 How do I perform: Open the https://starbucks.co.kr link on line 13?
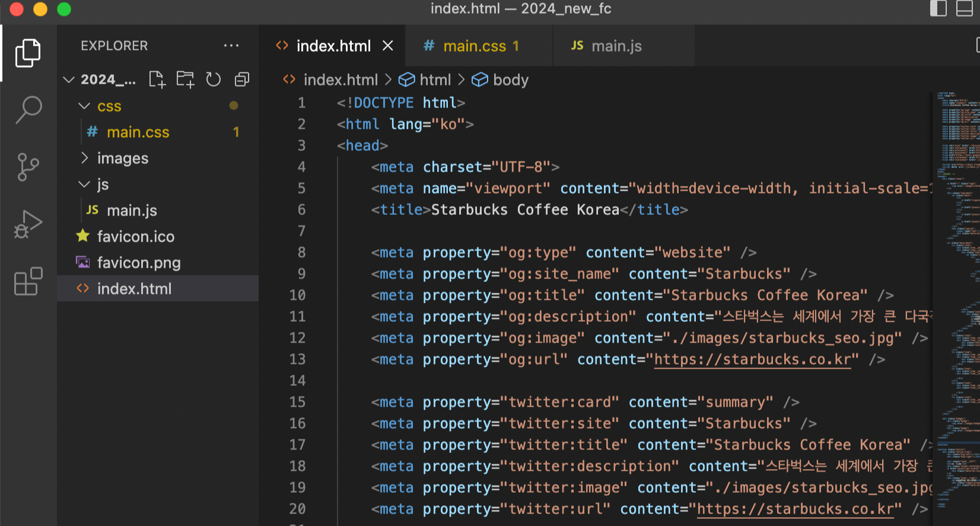(752, 359)
